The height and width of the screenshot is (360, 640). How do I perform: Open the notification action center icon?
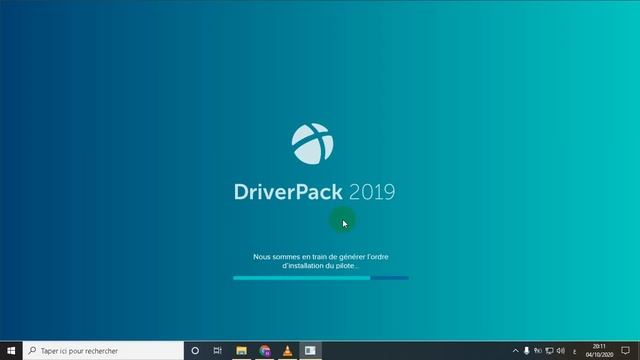[626, 351]
